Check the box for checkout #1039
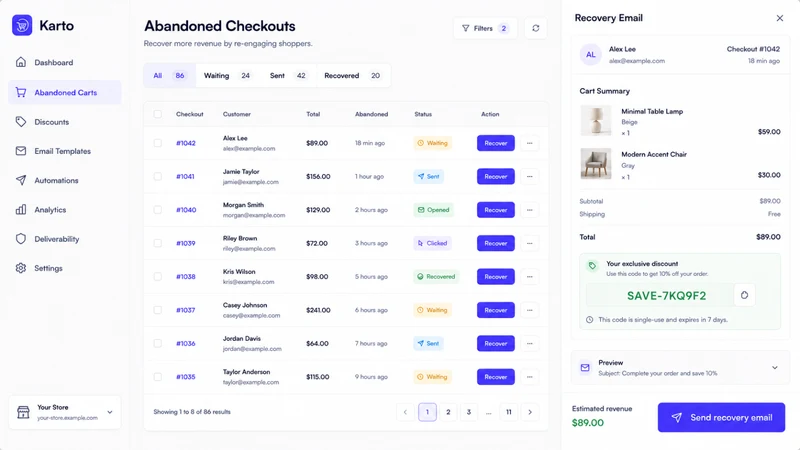The height and width of the screenshot is (450, 800). 158,243
